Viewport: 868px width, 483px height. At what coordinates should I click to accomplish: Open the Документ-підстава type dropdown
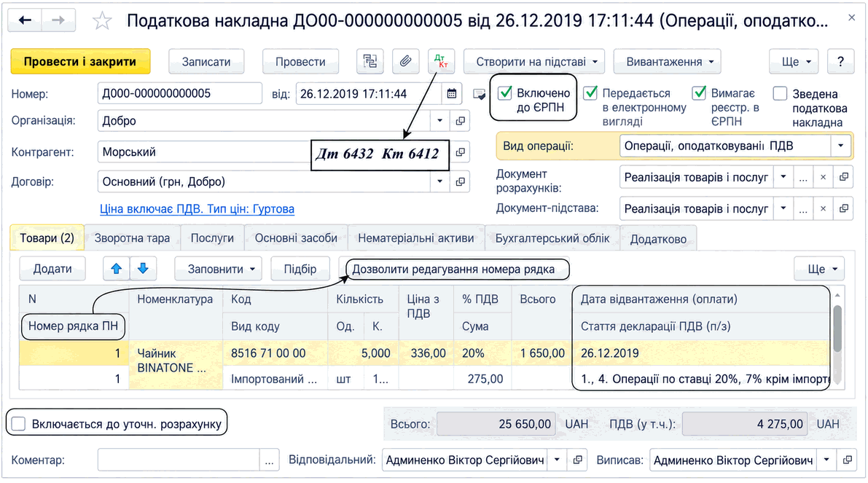(783, 208)
